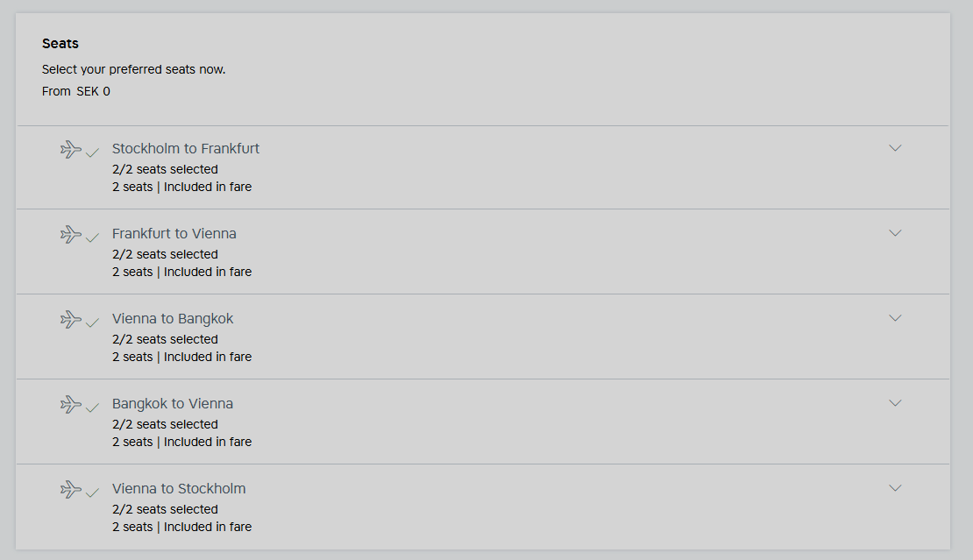Click the airplane icon beside Bangkok to Vienna

pyautogui.click(x=70, y=404)
